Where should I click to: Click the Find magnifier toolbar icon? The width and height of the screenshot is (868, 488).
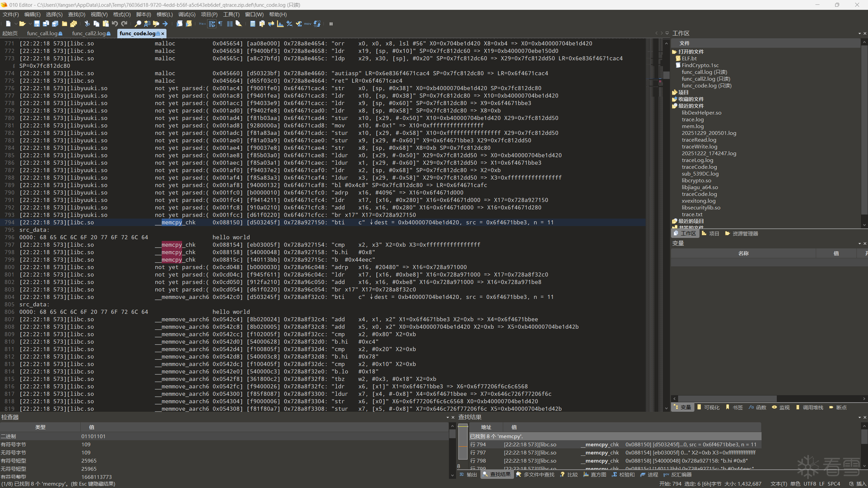point(138,24)
